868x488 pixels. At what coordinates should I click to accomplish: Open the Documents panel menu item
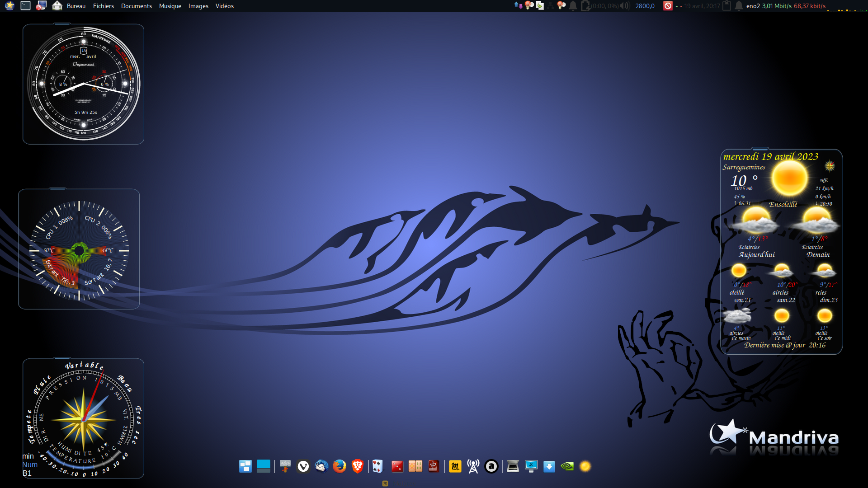click(136, 6)
